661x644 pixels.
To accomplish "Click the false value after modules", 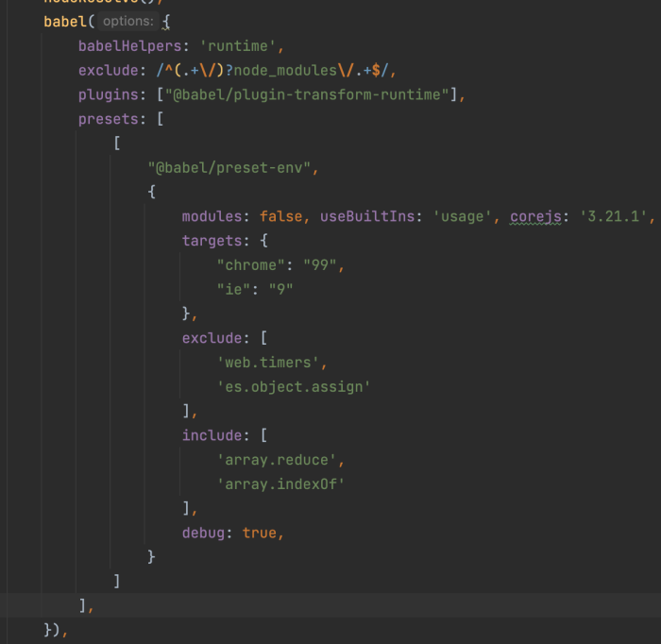I will click(280, 216).
